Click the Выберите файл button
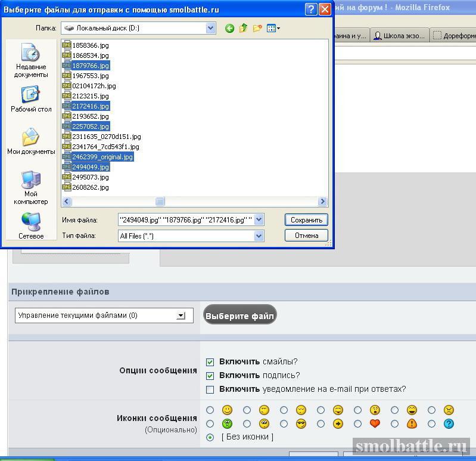 coord(239,315)
